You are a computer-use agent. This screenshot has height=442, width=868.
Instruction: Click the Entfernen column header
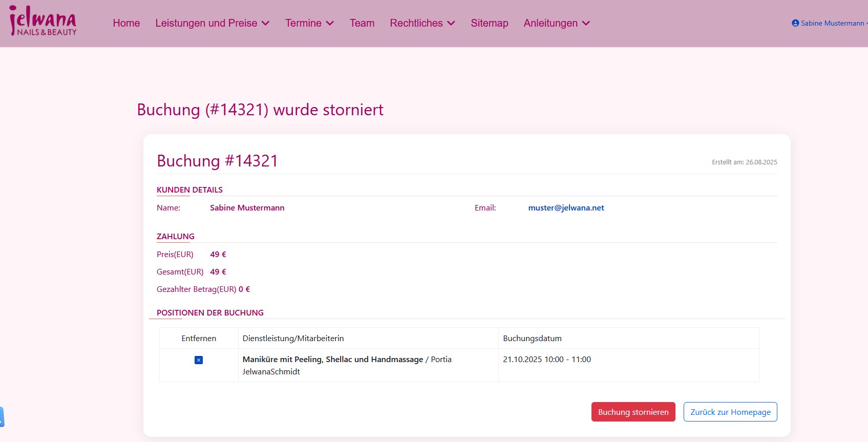coord(199,339)
